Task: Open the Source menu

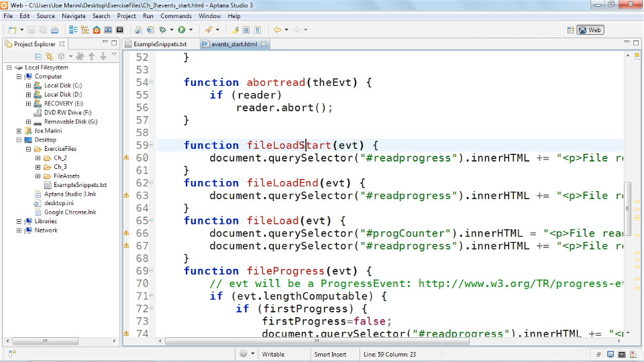Action: 46,16
